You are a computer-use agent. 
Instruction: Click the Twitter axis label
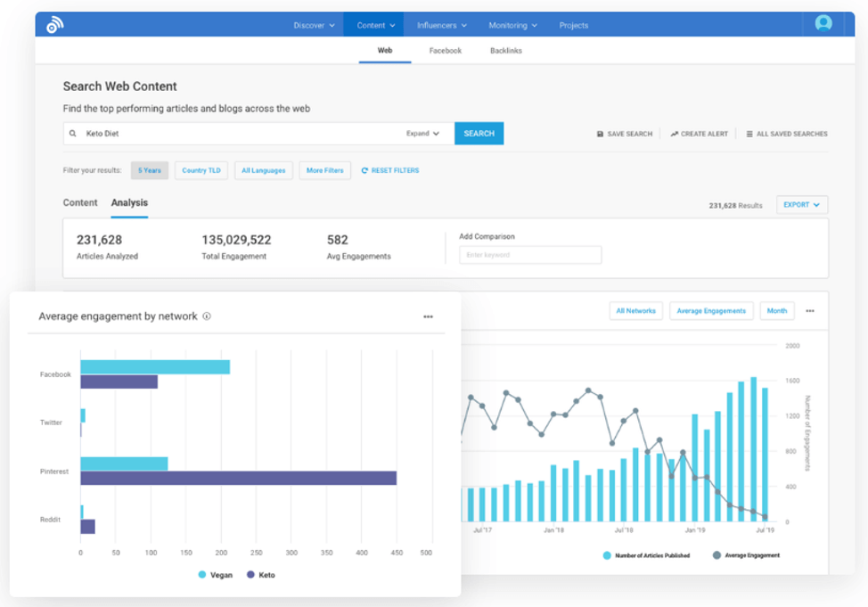coord(51,422)
